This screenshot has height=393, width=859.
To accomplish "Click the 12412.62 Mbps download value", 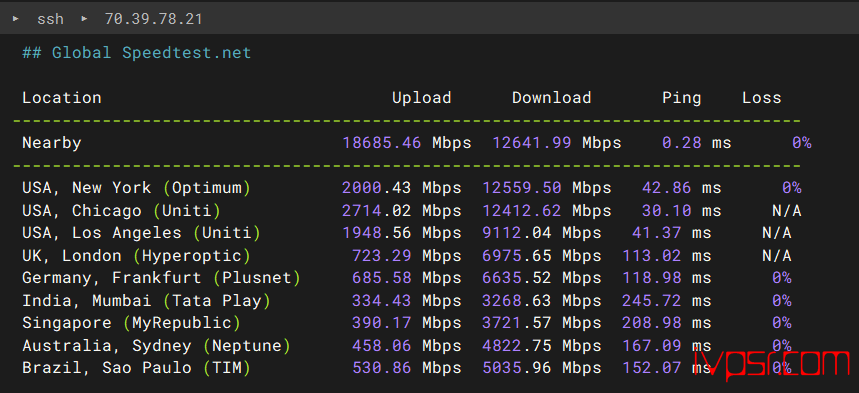I will 547,210.
